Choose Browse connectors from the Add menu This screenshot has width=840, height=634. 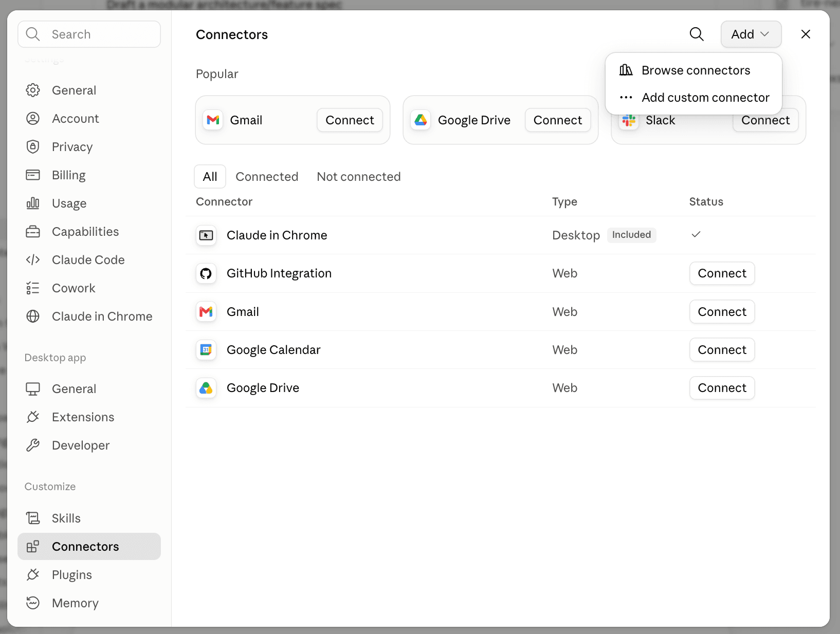click(x=693, y=70)
